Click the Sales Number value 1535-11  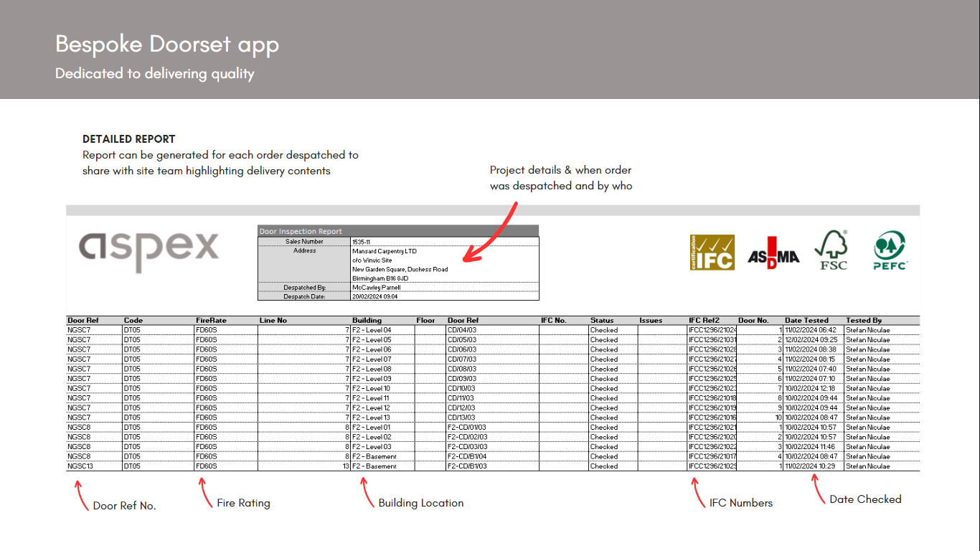coord(362,242)
